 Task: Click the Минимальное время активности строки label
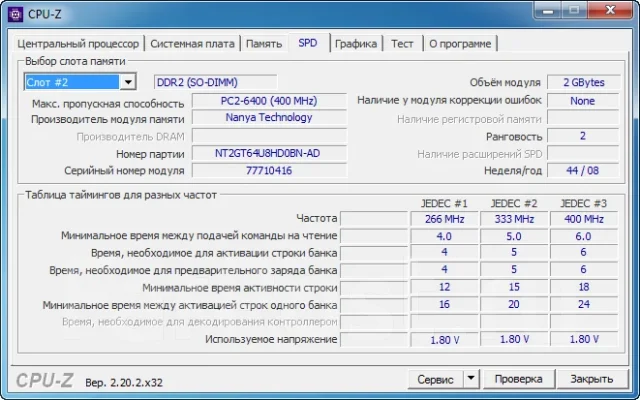click(240, 288)
